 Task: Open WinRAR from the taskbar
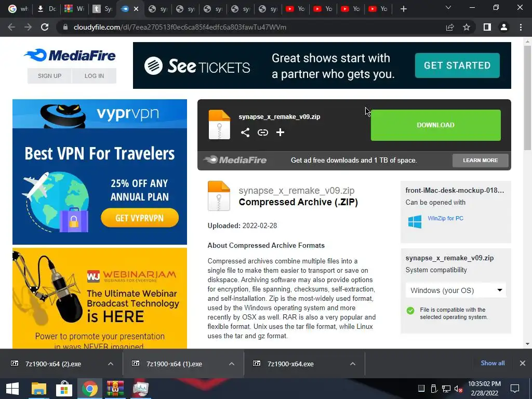click(115, 389)
